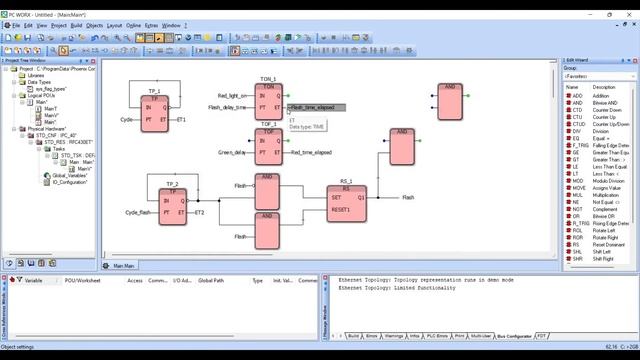Click the IO_Configuration tree icon
The height and width of the screenshot is (360, 640).
pyautogui.click(x=47, y=182)
